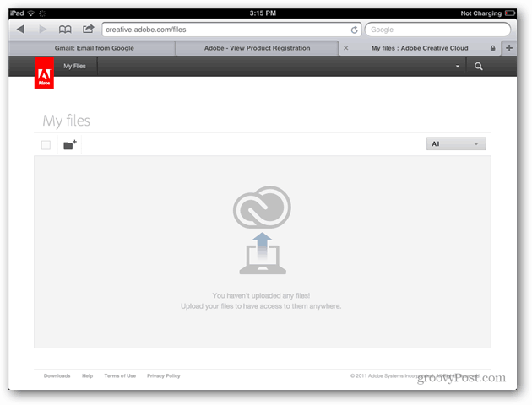The height and width of the screenshot is (405, 532).
Task: Tap the Wi-Fi status icon
Action: coord(31,13)
